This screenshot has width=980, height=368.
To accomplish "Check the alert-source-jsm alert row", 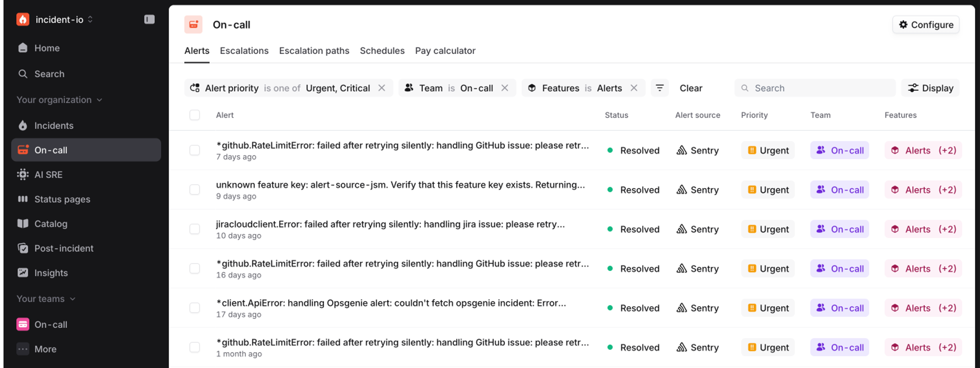I will tap(195, 190).
